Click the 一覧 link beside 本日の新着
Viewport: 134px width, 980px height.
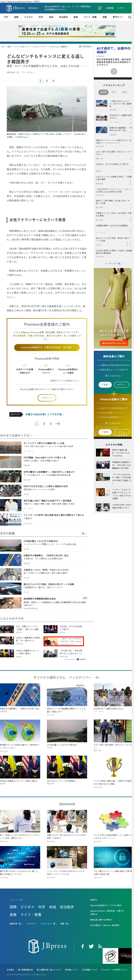point(83,533)
